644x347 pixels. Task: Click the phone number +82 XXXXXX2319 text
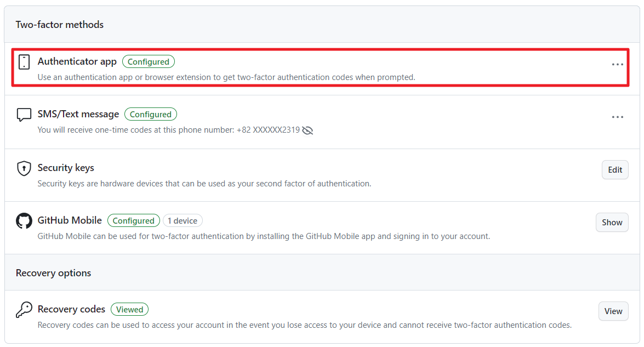coord(268,130)
